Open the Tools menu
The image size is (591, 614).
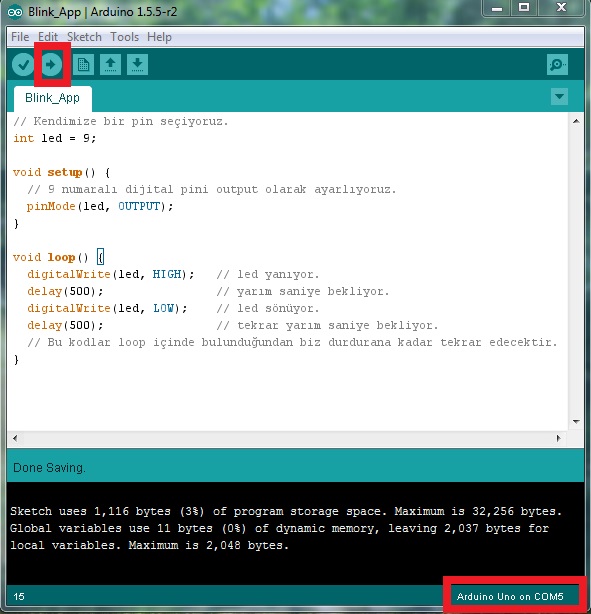[125, 37]
